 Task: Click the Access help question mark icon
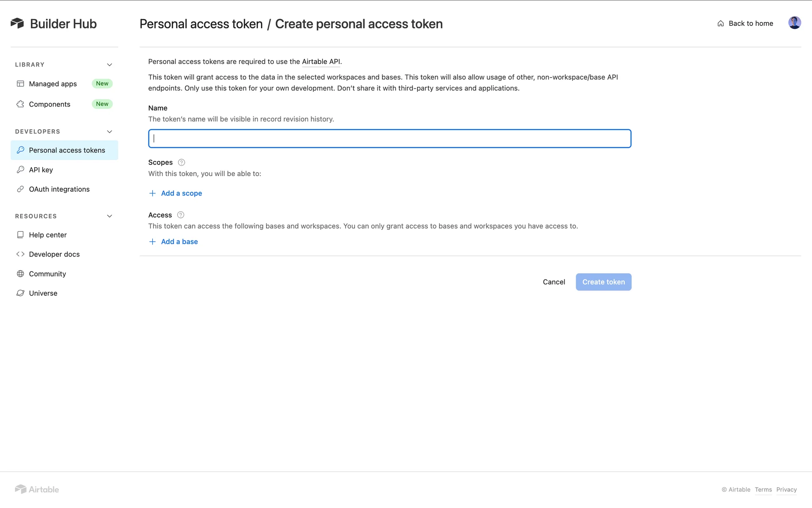tap(181, 215)
